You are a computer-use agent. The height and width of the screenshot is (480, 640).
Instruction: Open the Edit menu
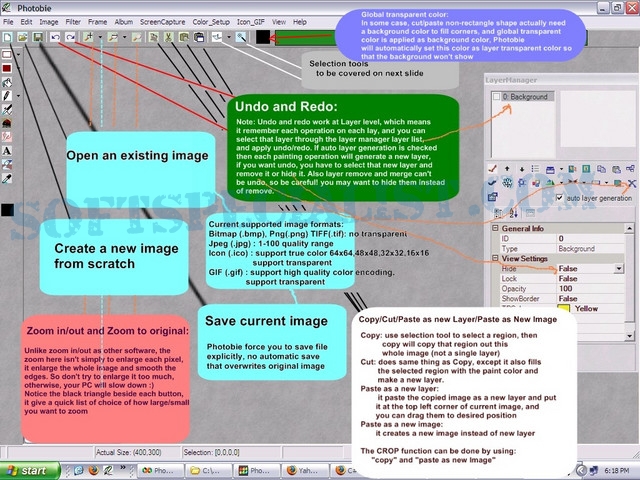tap(26, 22)
